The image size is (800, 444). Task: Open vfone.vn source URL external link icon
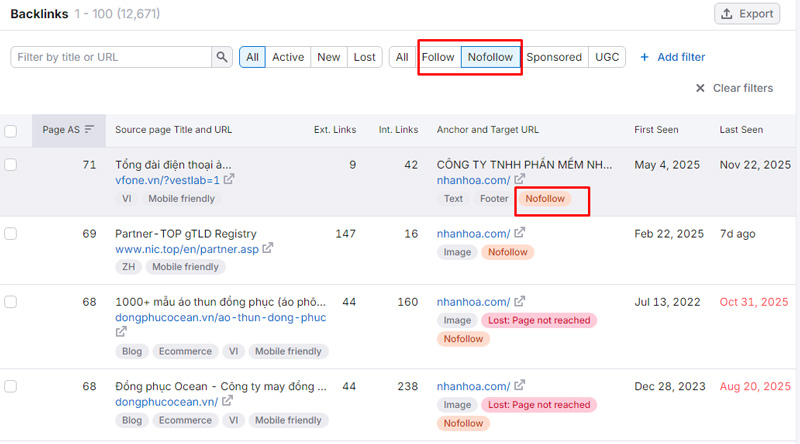(x=229, y=180)
